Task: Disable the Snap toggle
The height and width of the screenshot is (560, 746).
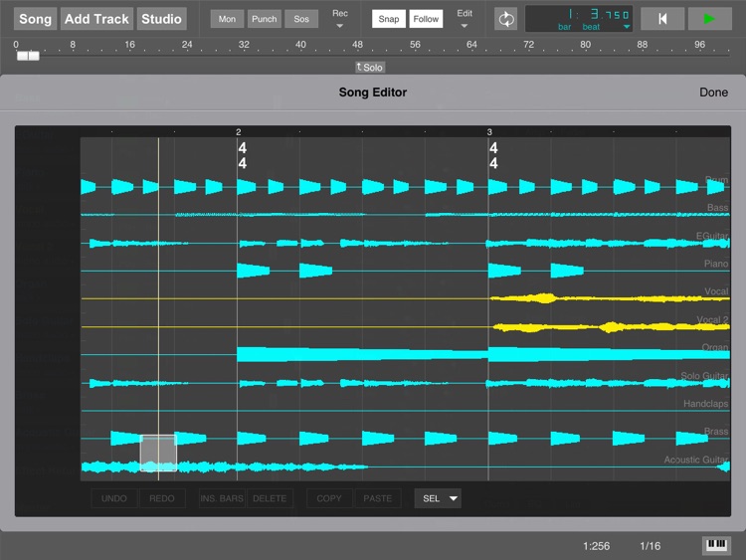Action: coord(389,19)
